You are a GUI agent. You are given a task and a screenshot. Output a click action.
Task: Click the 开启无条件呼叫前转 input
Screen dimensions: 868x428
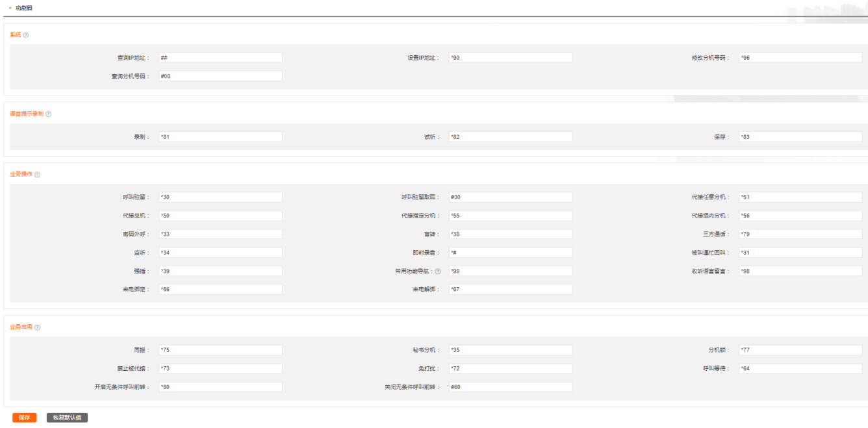[220, 387]
